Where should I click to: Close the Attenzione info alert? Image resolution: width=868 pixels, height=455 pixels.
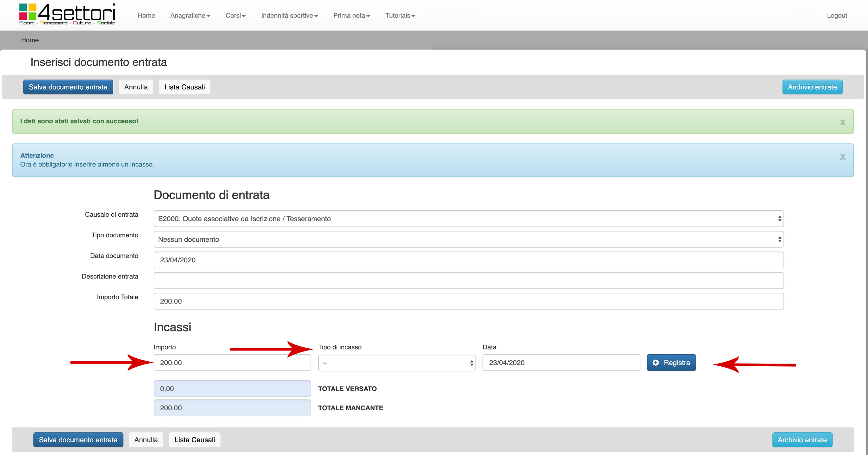pyautogui.click(x=843, y=157)
